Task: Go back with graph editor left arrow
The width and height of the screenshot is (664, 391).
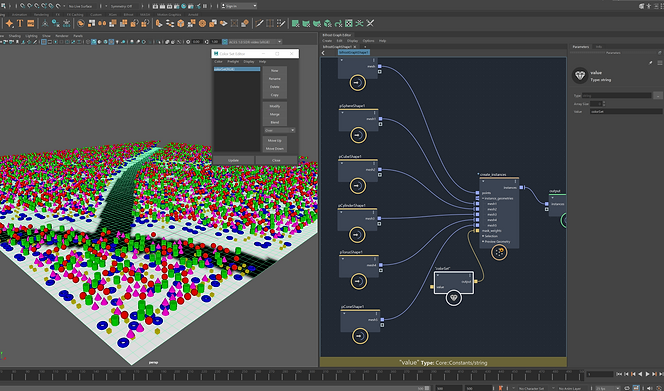Action: click(x=323, y=53)
